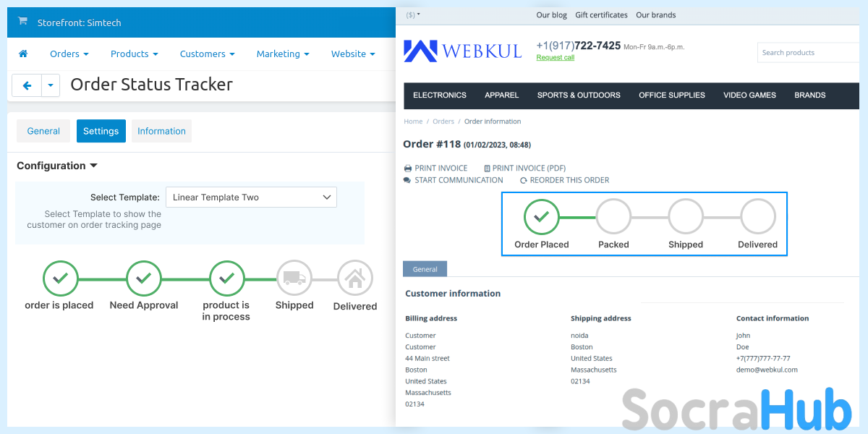Click the '44 Main street' billing line

pyautogui.click(x=427, y=358)
